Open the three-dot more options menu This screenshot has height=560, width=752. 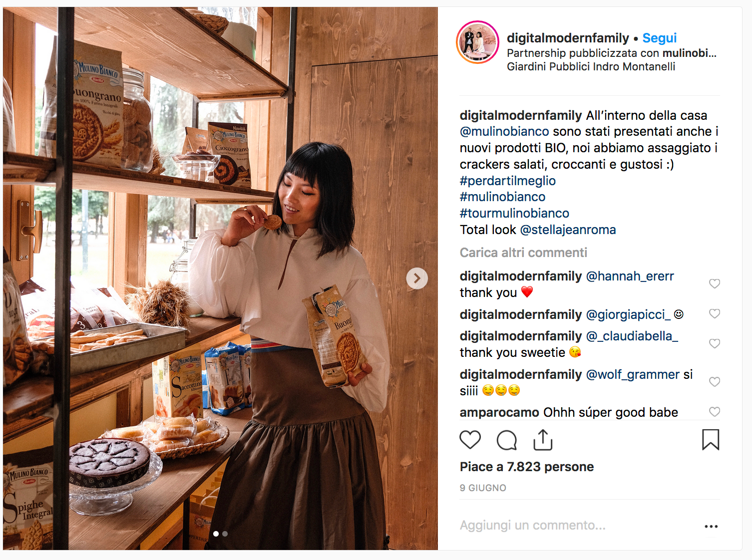(711, 527)
